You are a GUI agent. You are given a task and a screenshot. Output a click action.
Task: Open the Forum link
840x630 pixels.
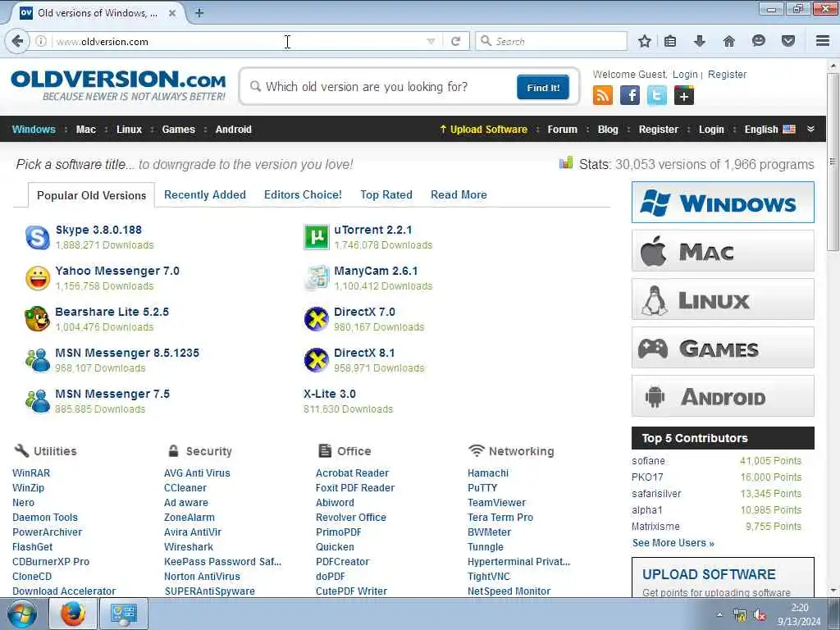click(x=563, y=129)
